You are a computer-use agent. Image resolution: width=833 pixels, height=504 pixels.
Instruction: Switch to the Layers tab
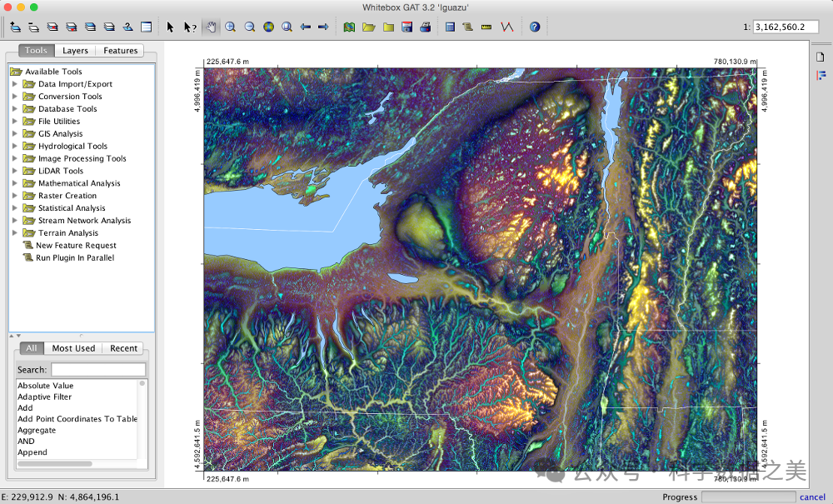pos(76,51)
